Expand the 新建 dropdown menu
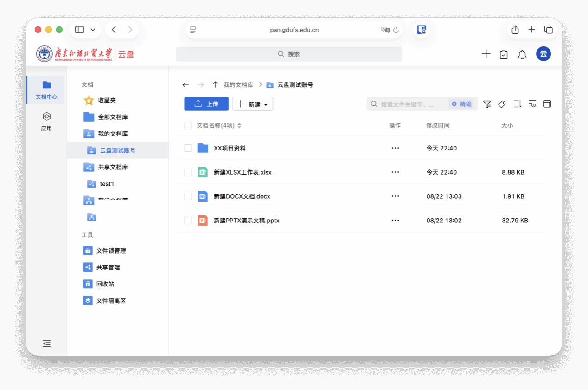This screenshot has height=390, width=588. point(253,104)
